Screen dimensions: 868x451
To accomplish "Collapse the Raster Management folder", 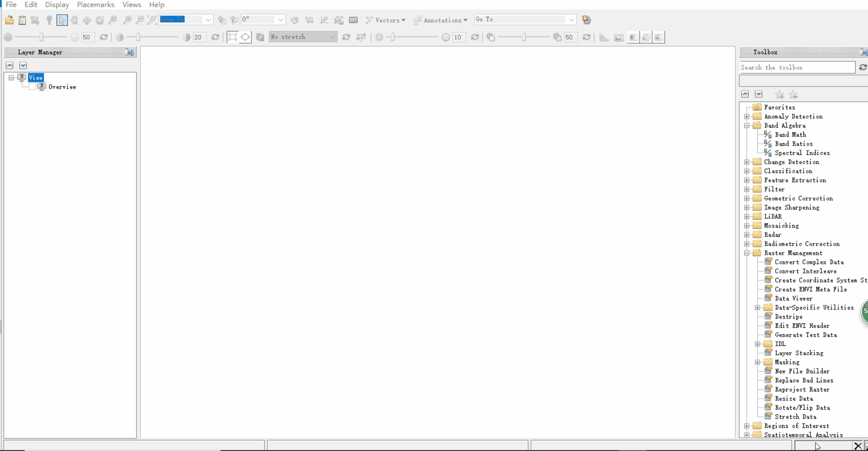I will (x=747, y=253).
